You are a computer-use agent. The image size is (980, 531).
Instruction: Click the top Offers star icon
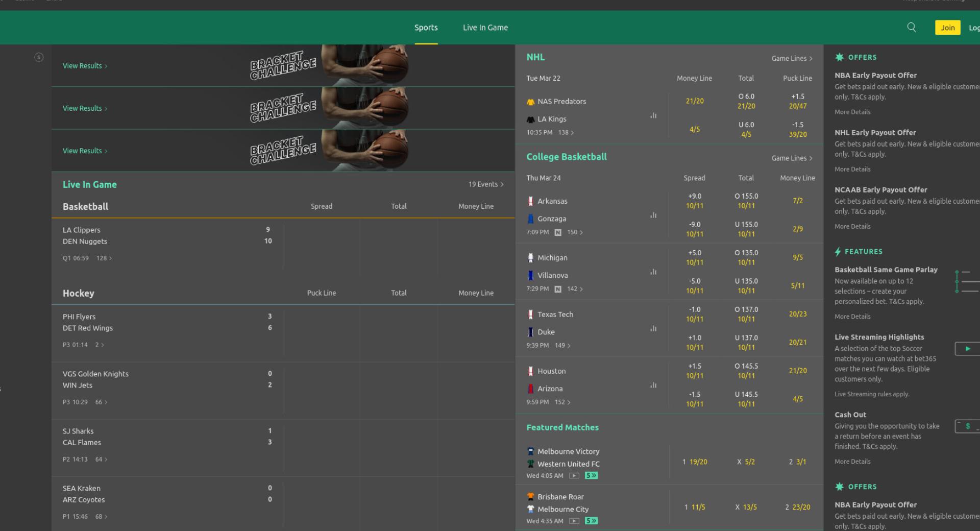coord(839,57)
